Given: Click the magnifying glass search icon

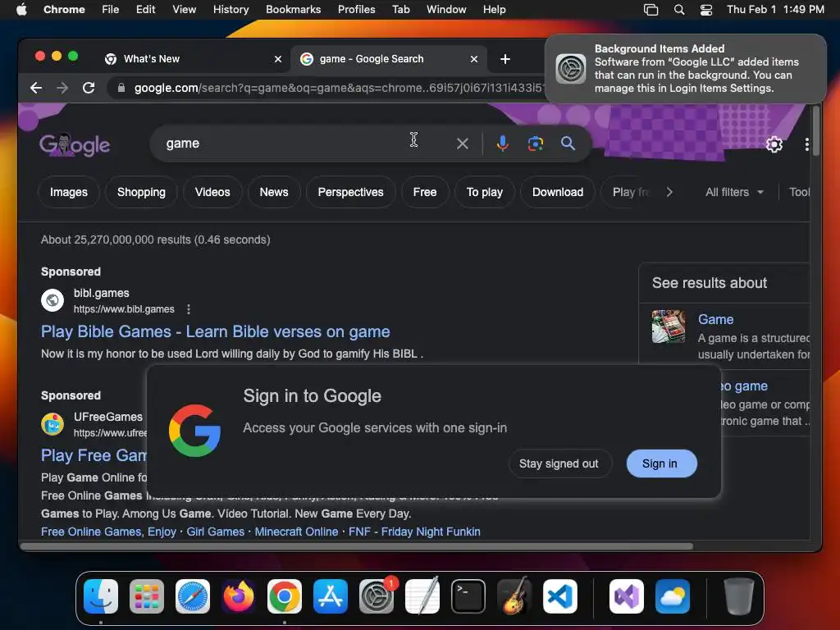Looking at the screenshot, I should click(x=568, y=144).
